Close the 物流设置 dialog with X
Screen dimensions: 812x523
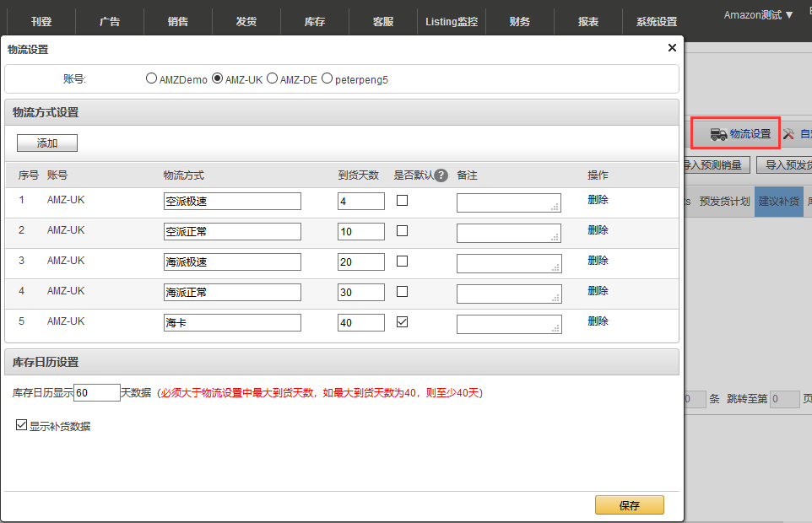pos(672,48)
